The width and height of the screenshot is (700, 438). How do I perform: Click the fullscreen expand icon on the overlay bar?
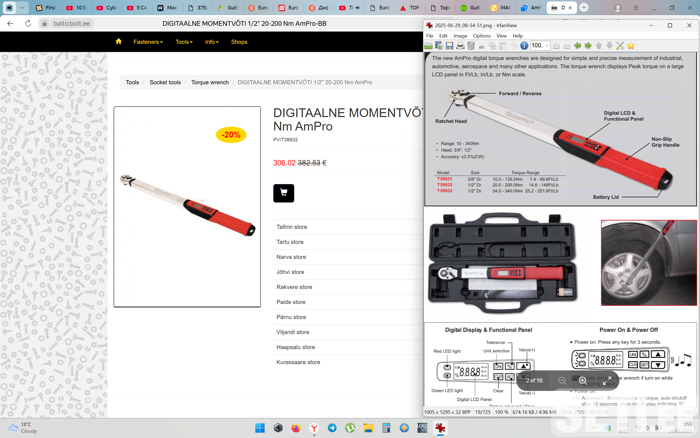coord(607,380)
